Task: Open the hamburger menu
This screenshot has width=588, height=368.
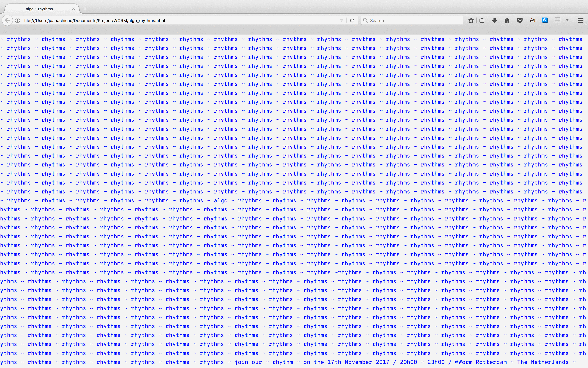Action: click(x=580, y=21)
